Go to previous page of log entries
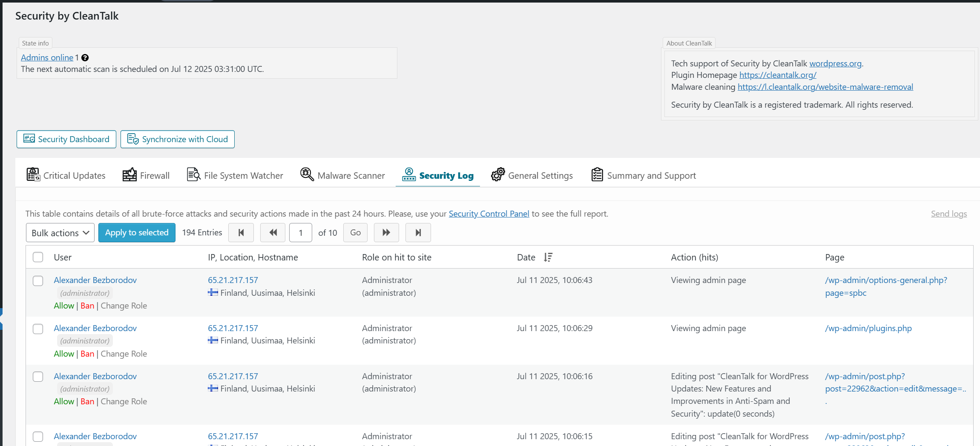 [x=273, y=233]
